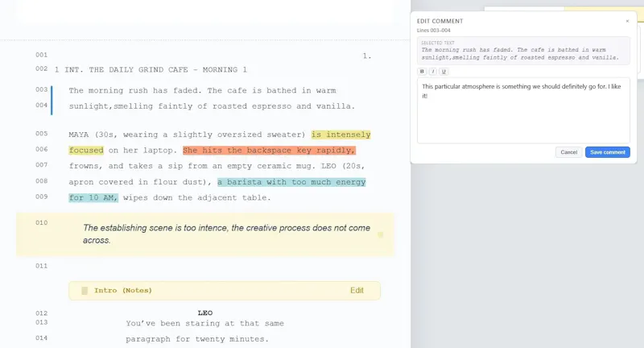Click the 'Intro (Notes)' label

point(123,291)
